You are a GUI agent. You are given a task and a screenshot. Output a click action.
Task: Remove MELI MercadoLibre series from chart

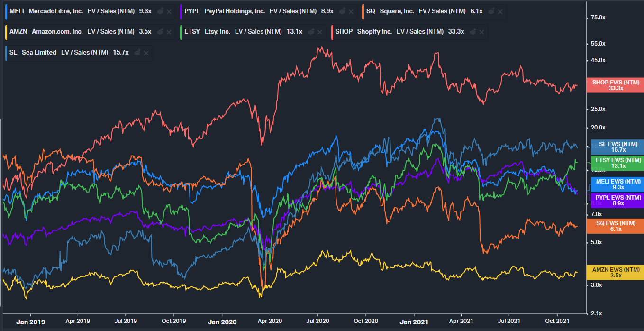169,11
